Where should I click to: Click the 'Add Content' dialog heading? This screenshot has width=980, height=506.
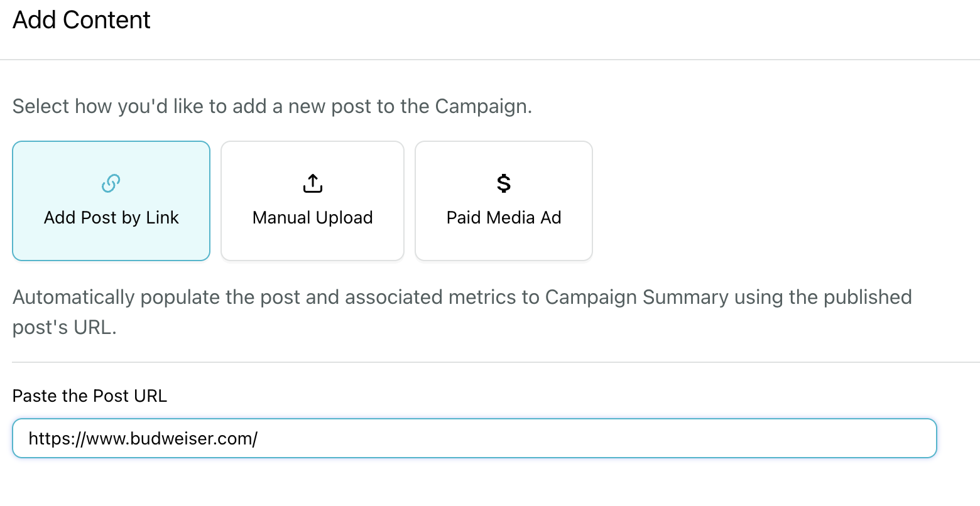(x=82, y=20)
